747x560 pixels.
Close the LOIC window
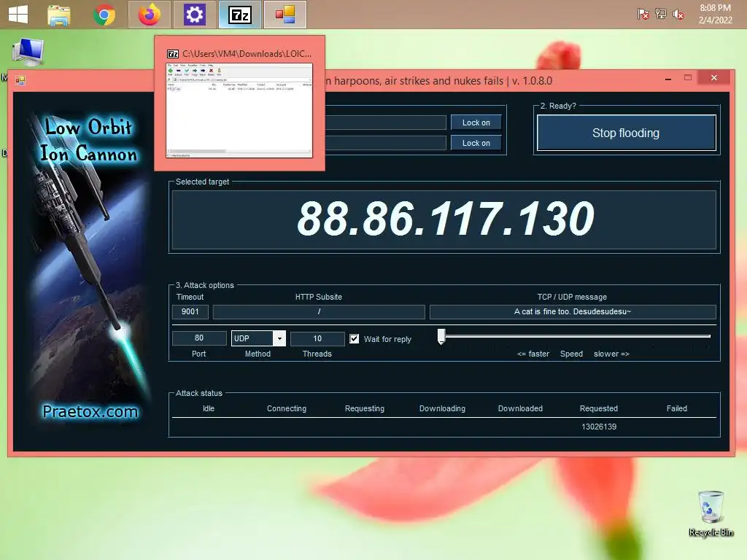click(x=713, y=77)
